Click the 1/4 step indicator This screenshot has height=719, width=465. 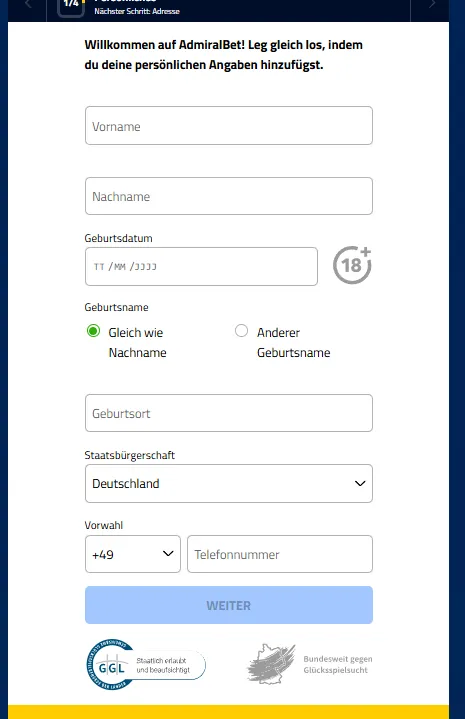(x=71, y=6)
